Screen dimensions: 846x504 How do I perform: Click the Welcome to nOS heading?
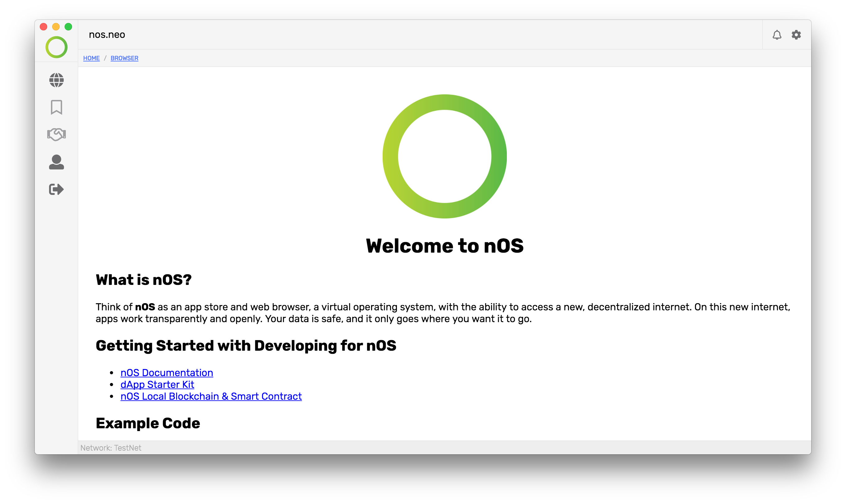tap(444, 245)
